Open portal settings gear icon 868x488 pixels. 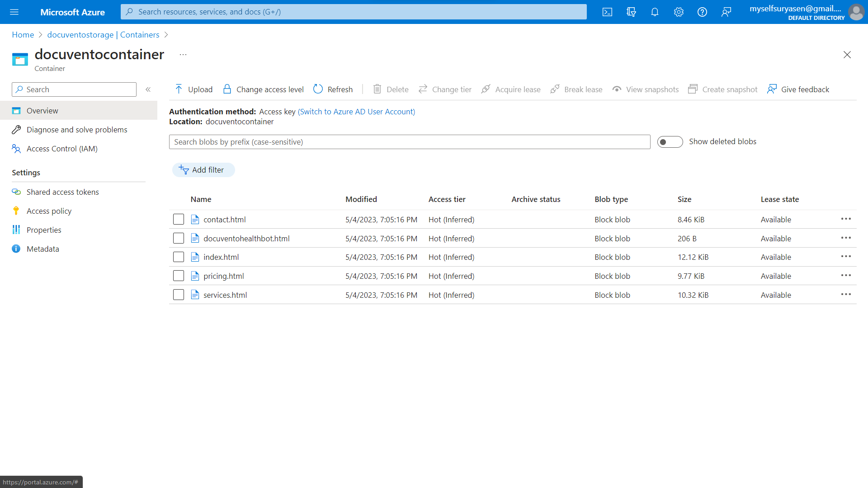click(x=679, y=12)
